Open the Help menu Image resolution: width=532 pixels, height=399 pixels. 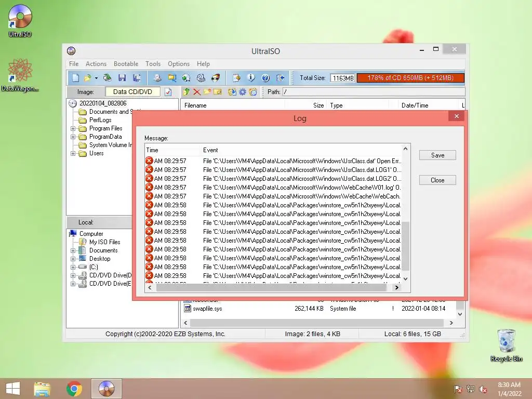(203, 64)
